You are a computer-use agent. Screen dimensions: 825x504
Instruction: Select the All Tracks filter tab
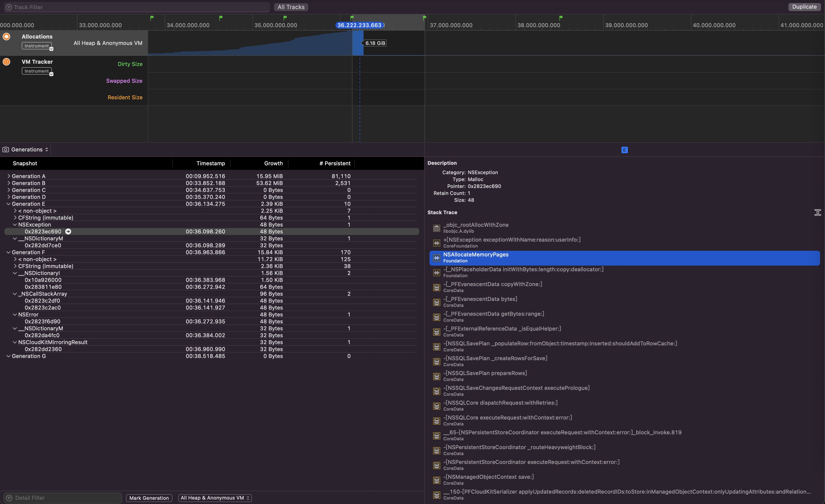tap(291, 7)
